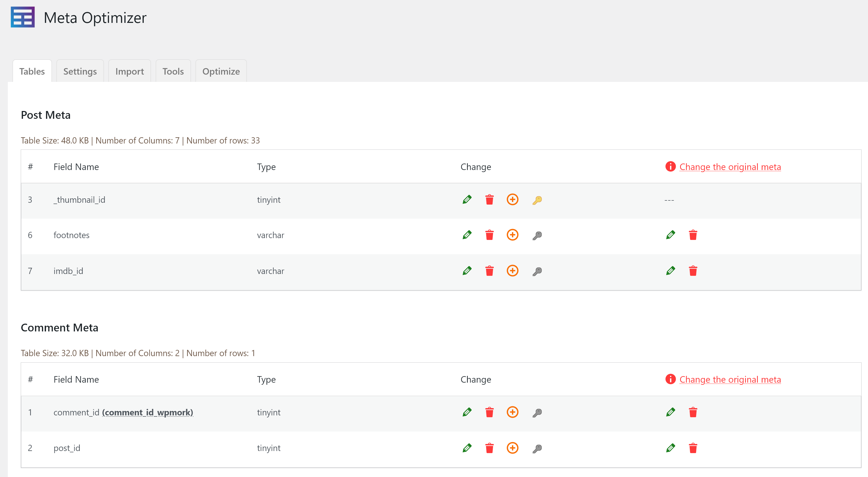This screenshot has width=868, height=477.
Task: Delete original meta for comment_id
Action: [693, 412]
